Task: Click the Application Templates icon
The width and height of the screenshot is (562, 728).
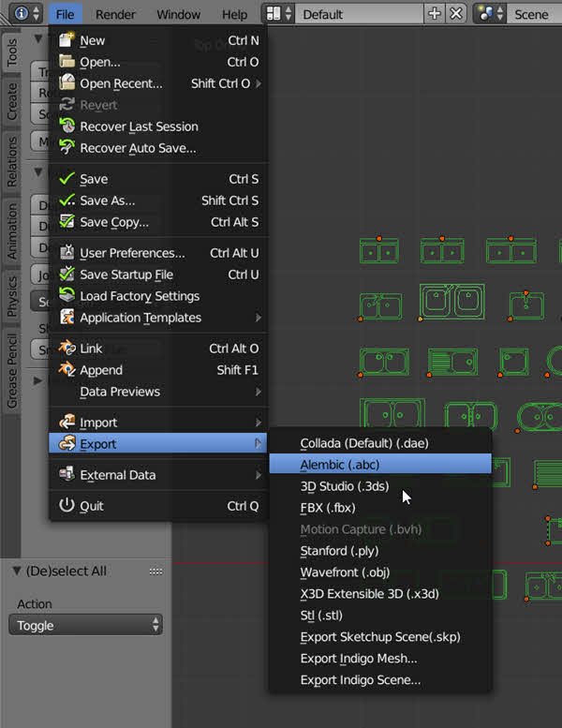Action: [67, 318]
